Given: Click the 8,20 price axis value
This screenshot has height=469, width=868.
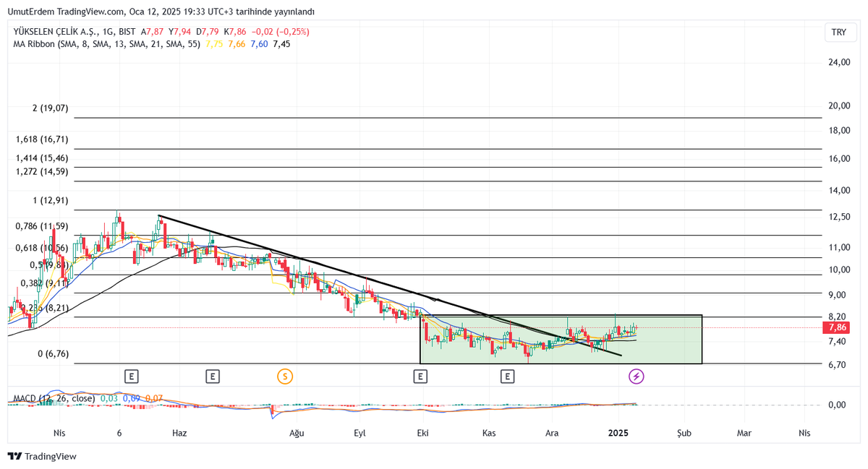Looking at the screenshot, I should point(837,317).
